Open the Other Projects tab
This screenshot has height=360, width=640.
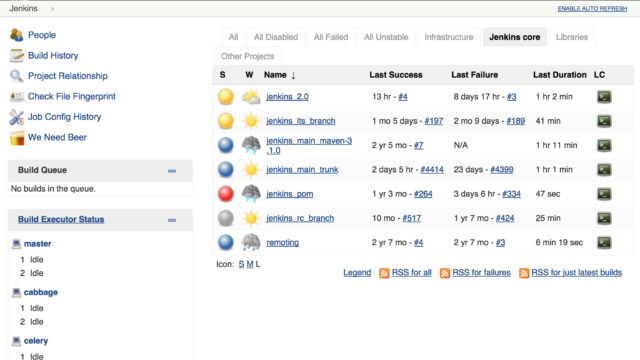tap(248, 56)
